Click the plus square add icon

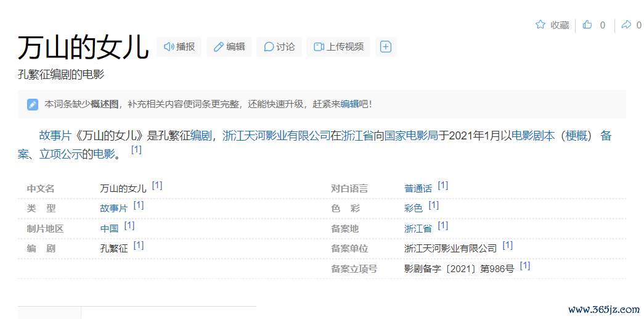pyautogui.click(x=386, y=47)
